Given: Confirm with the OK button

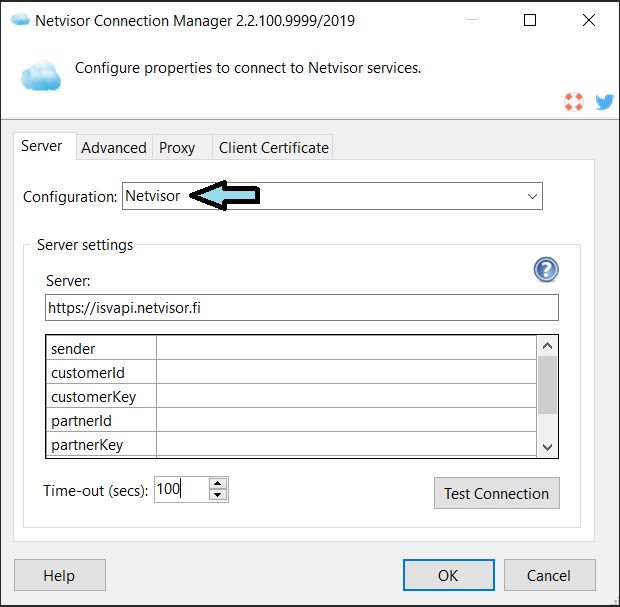Looking at the screenshot, I should (449, 575).
